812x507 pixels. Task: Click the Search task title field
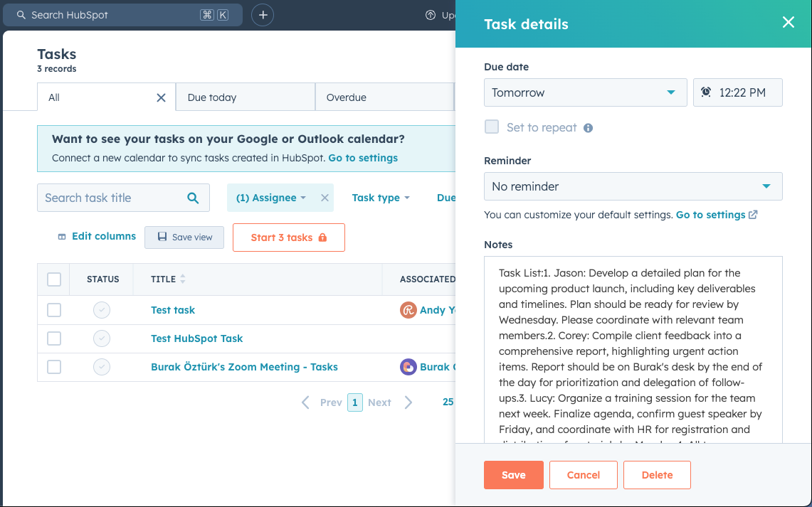[123, 198]
